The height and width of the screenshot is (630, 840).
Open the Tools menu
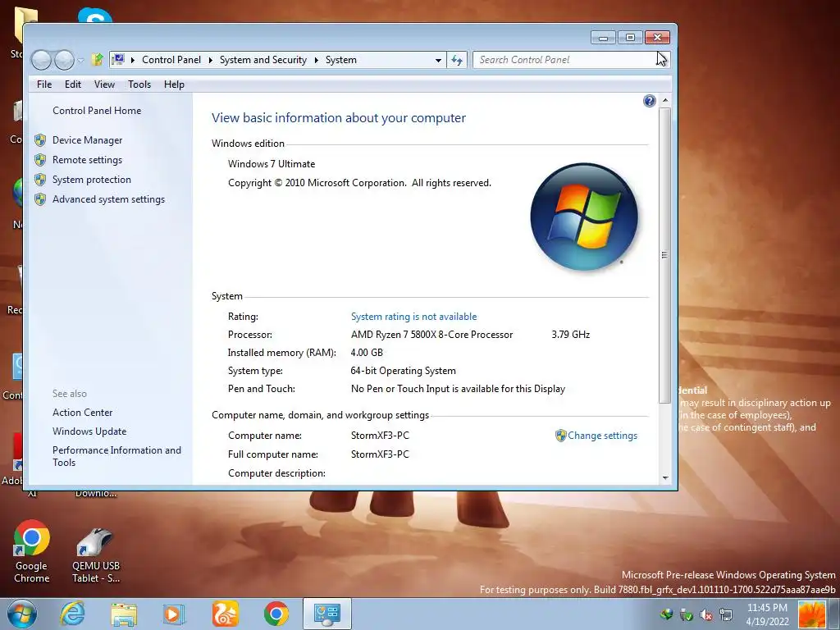click(139, 84)
